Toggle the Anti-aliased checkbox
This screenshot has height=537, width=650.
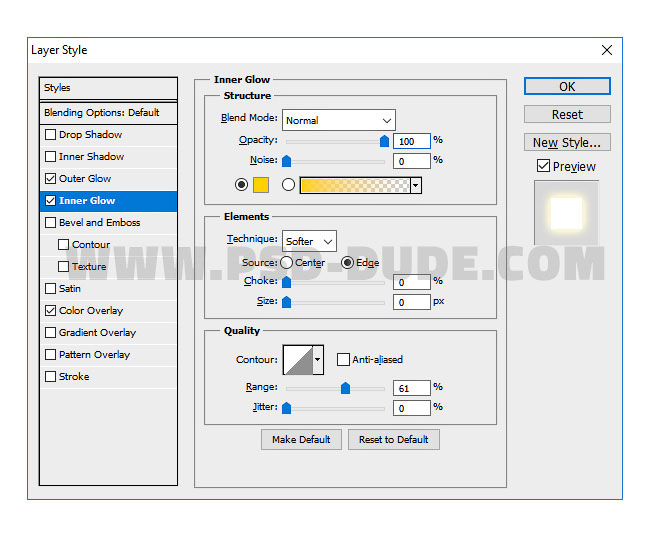(344, 359)
